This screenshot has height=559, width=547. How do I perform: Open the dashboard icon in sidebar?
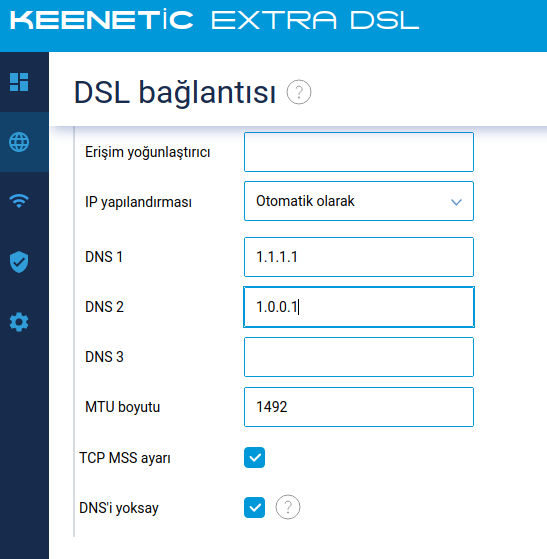(x=19, y=82)
